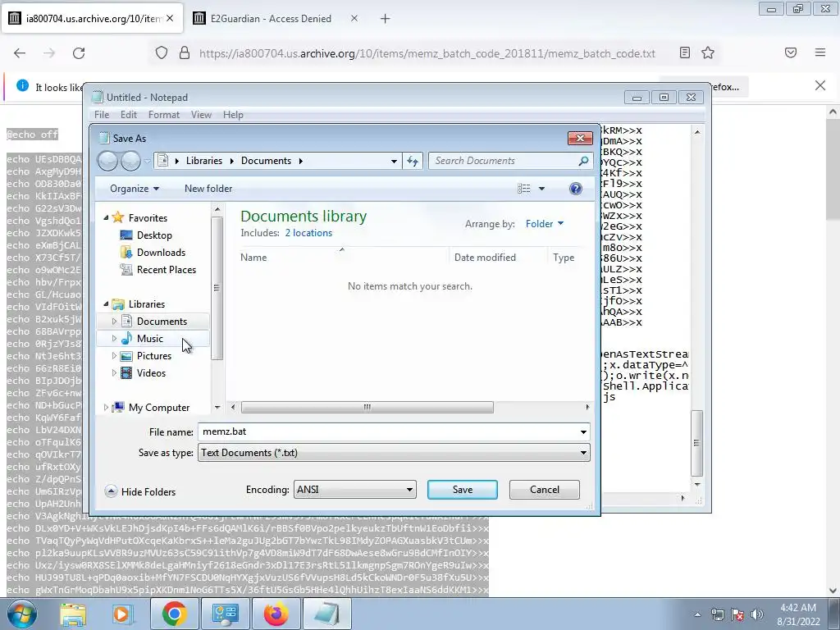This screenshot has width=840, height=630.
Task: Select Recent Places in Favorites
Action: 166,269
